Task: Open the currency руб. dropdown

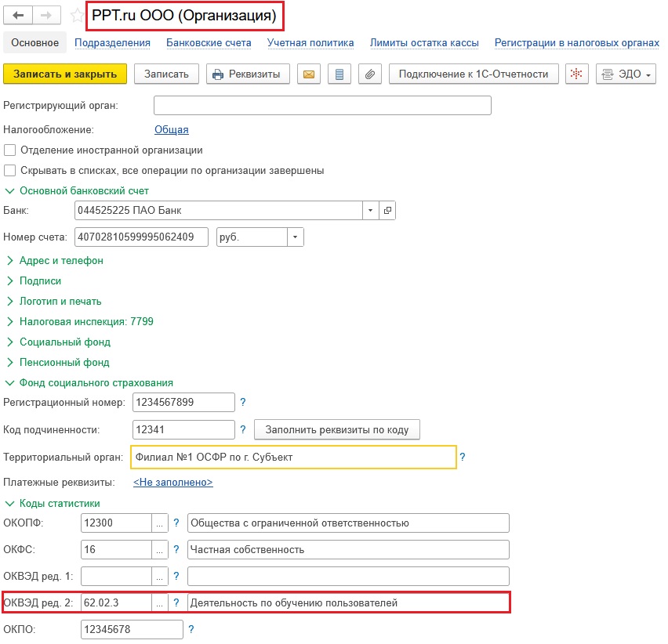Action: 295,237
